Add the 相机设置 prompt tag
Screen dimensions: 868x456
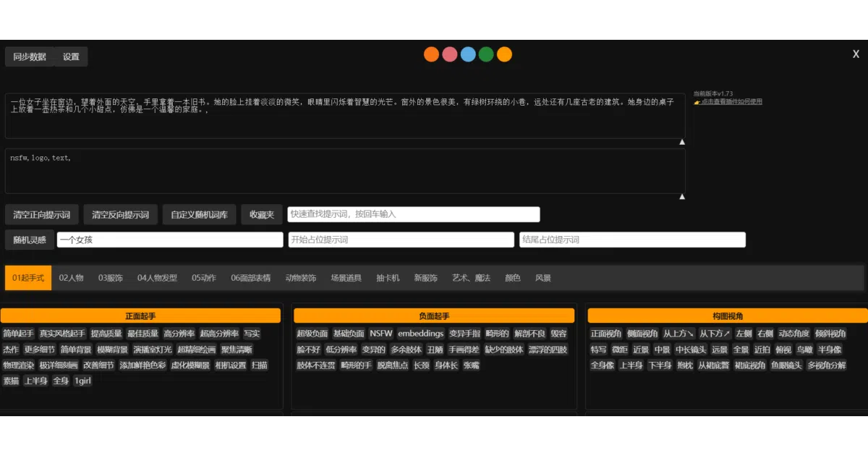231,366
